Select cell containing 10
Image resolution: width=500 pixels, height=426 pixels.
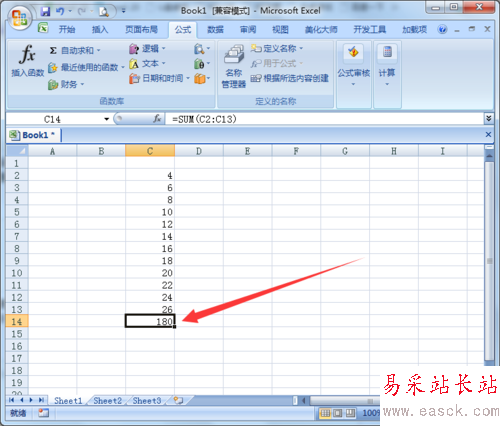pos(150,212)
